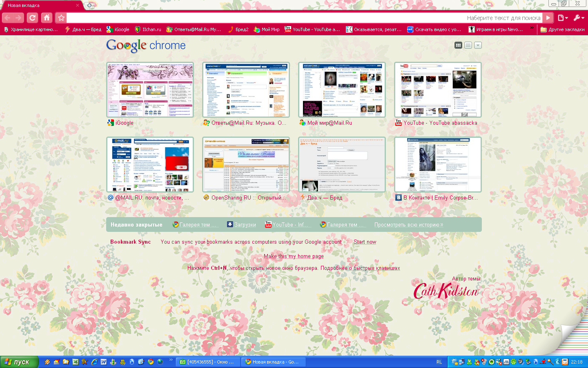Open the В Контакте Emily Corpse-Br thumbnail

[438, 164]
